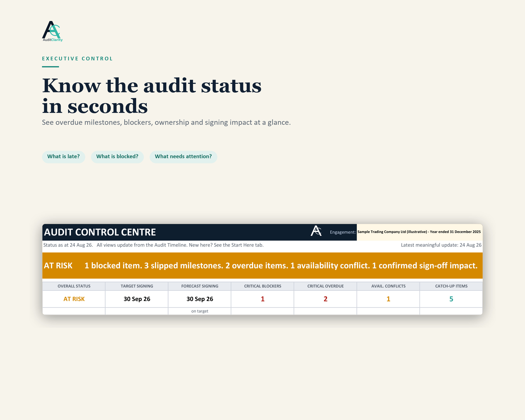Click the '1 blocked item. 3 slipped milestones' summary
Viewport: 525px width, 420px height.
[281, 265]
